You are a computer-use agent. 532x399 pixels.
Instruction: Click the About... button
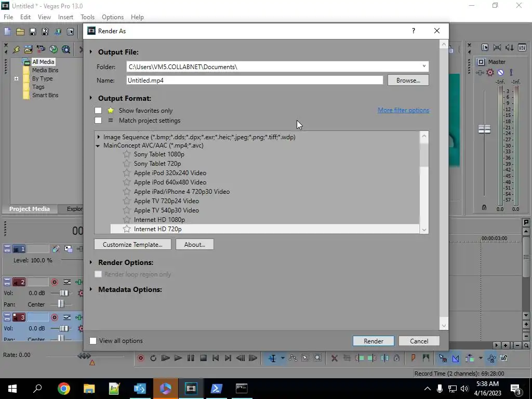click(195, 245)
